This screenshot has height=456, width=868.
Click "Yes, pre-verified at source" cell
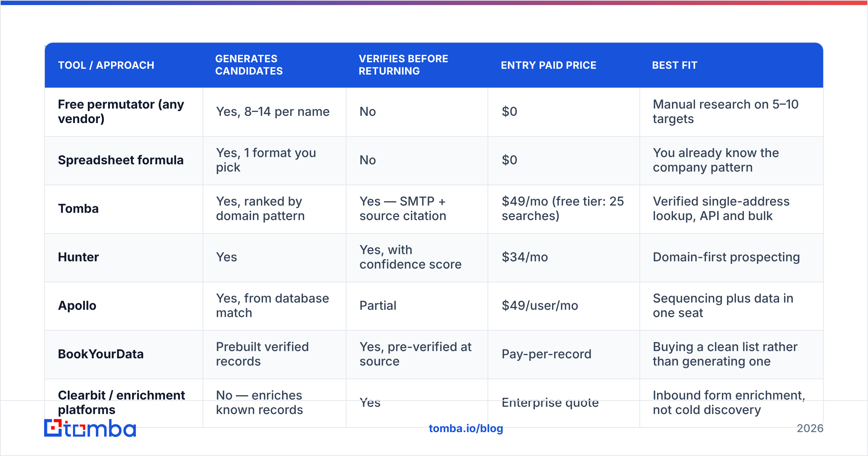click(416, 354)
